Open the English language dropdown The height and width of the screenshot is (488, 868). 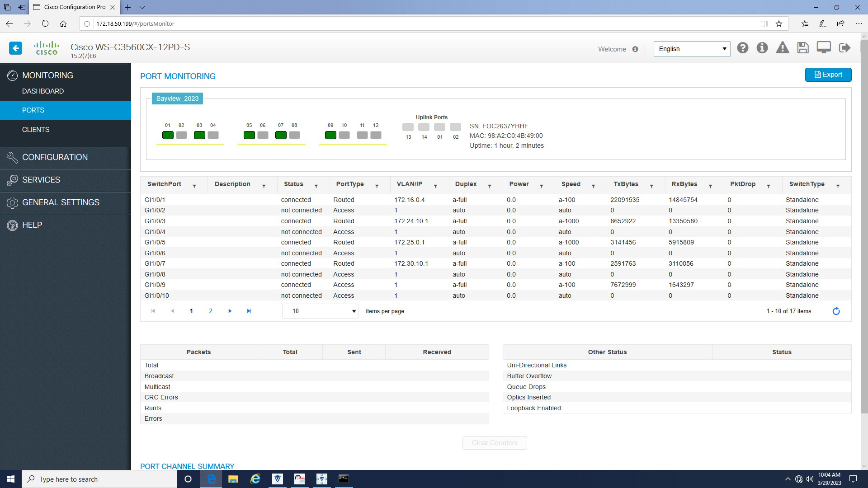point(692,49)
